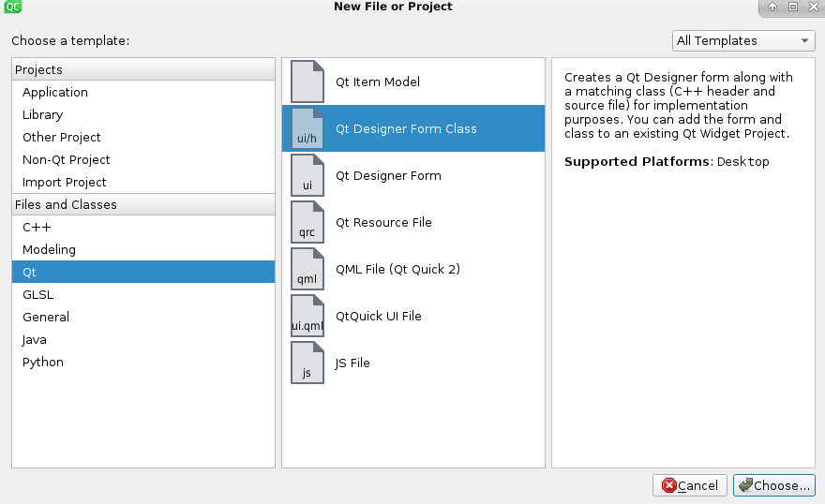
Task: Click the Files and Classes section header
Action: pos(143,204)
